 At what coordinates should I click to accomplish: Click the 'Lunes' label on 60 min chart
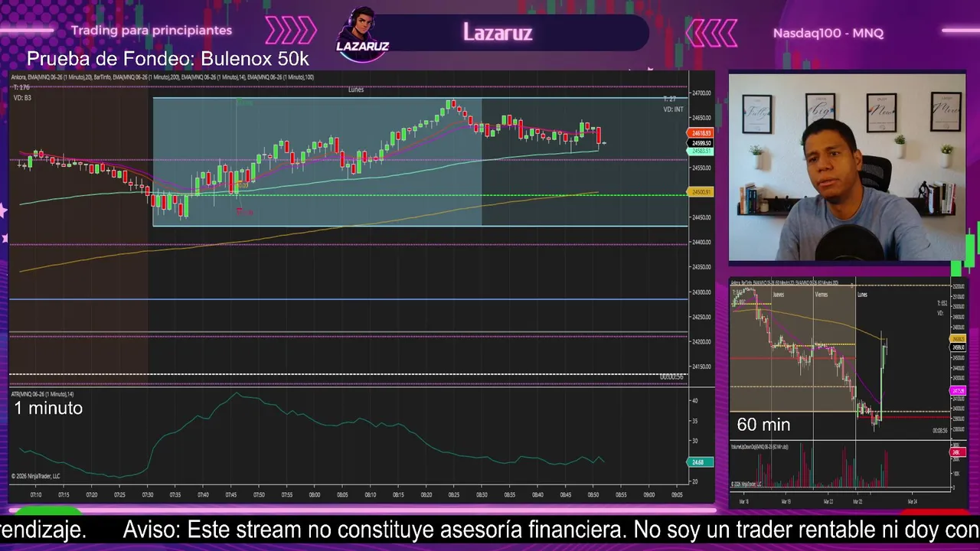[862, 295]
